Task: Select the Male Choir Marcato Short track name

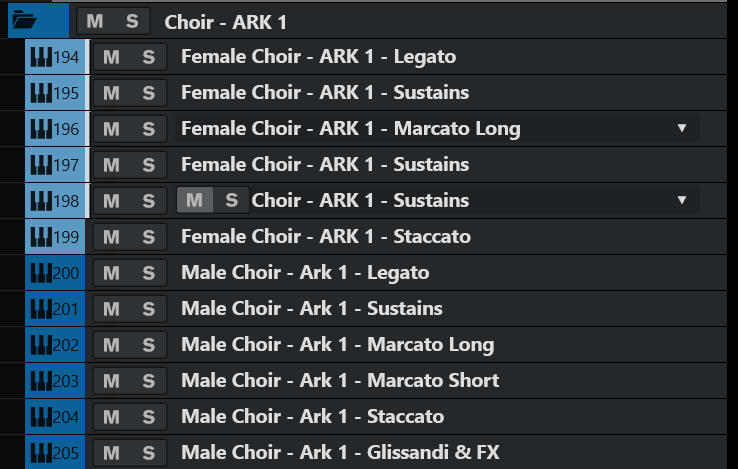Action: (340, 381)
